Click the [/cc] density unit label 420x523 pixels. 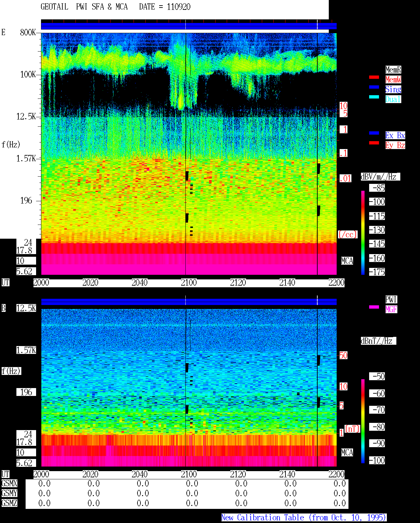pos(347,235)
